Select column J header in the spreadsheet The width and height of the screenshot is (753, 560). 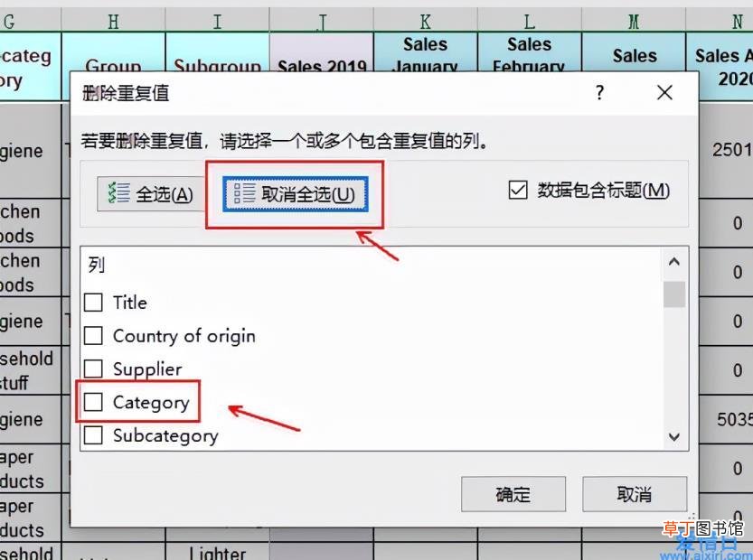pos(322,21)
